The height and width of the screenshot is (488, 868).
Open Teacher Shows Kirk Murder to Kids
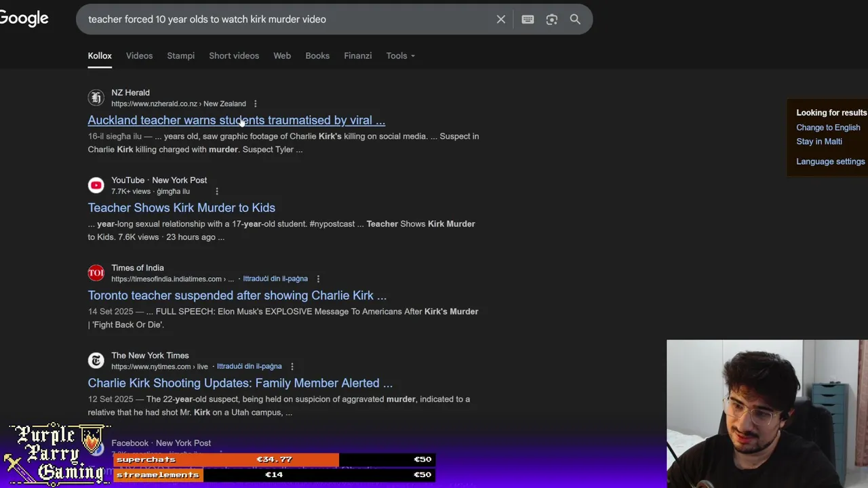click(x=181, y=207)
